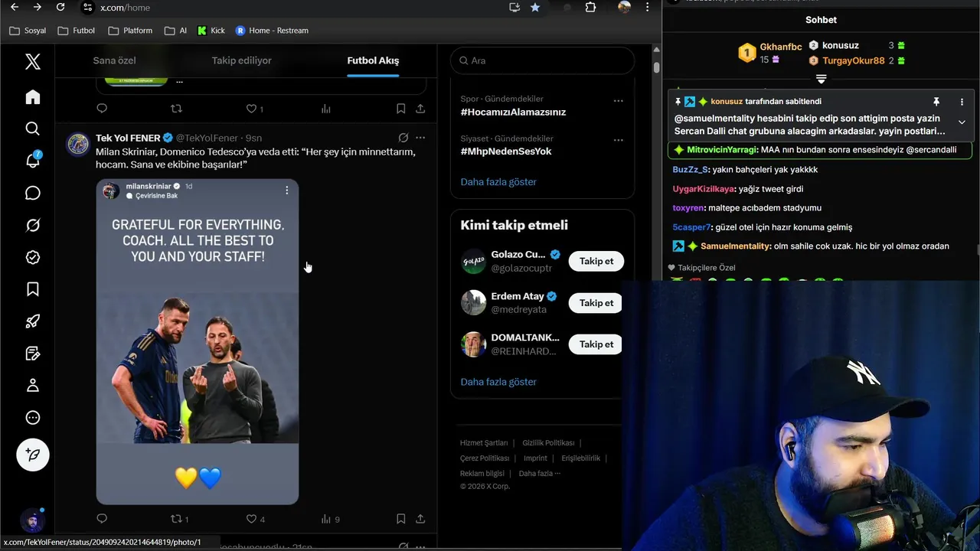The height and width of the screenshot is (551, 980).
Task: Open Notifications bell icon in sidebar
Action: coord(32,161)
